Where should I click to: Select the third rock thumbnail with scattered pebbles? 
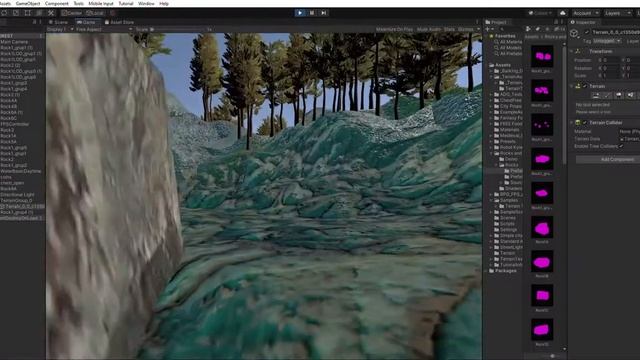click(542, 124)
